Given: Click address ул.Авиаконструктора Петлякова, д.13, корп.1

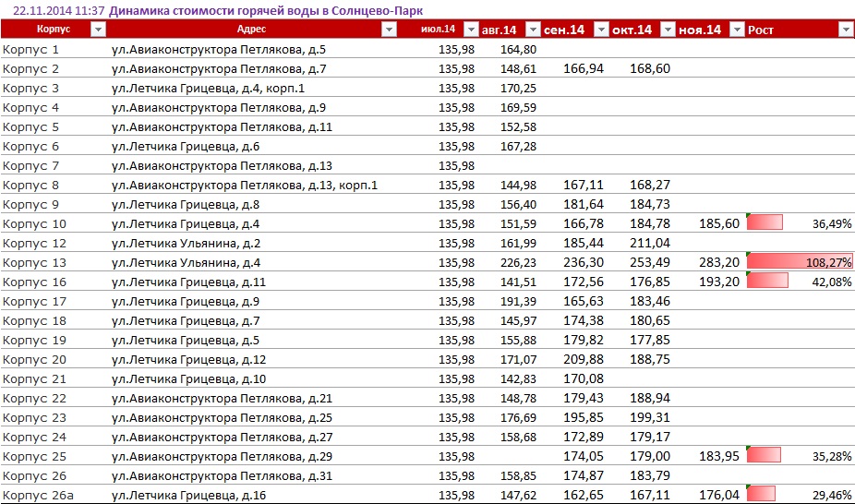Looking at the screenshot, I should [x=245, y=186].
